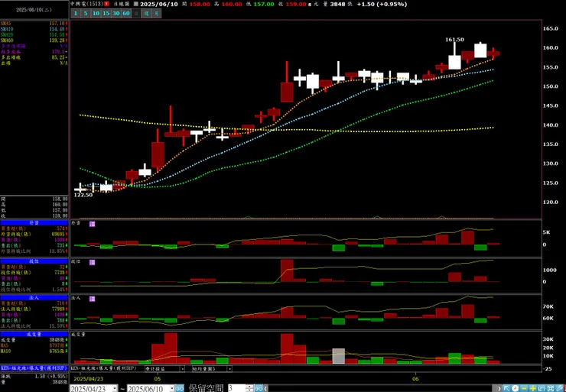Image resolution: width=566 pixels, height=392 pixels.
Task: Click the 外資 blue panel header
Action: tap(34, 223)
